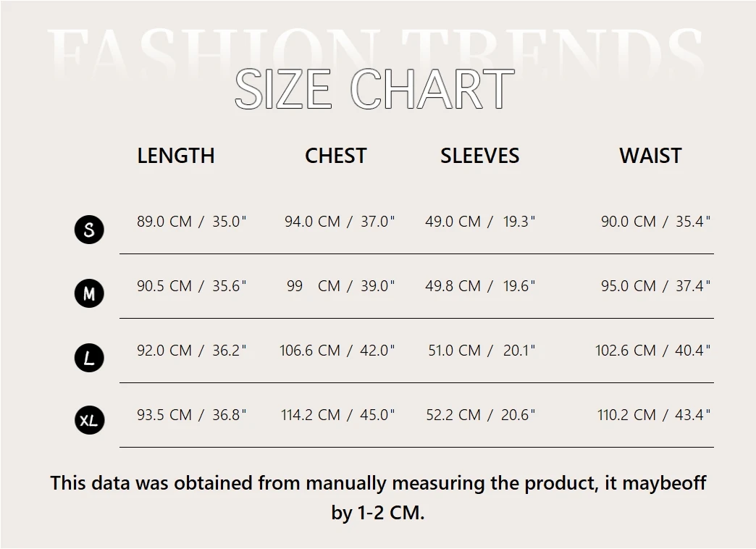Click the M size circle icon
The width and height of the screenshot is (756, 549).
[89, 294]
